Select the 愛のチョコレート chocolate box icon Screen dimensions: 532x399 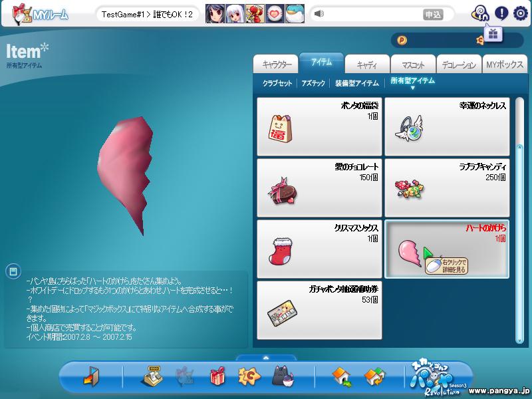point(283,191)
